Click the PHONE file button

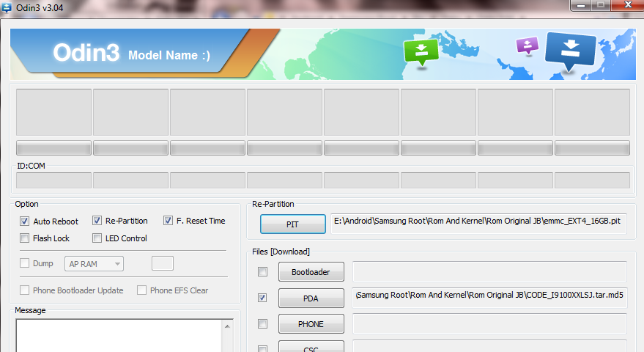[311, 324]
